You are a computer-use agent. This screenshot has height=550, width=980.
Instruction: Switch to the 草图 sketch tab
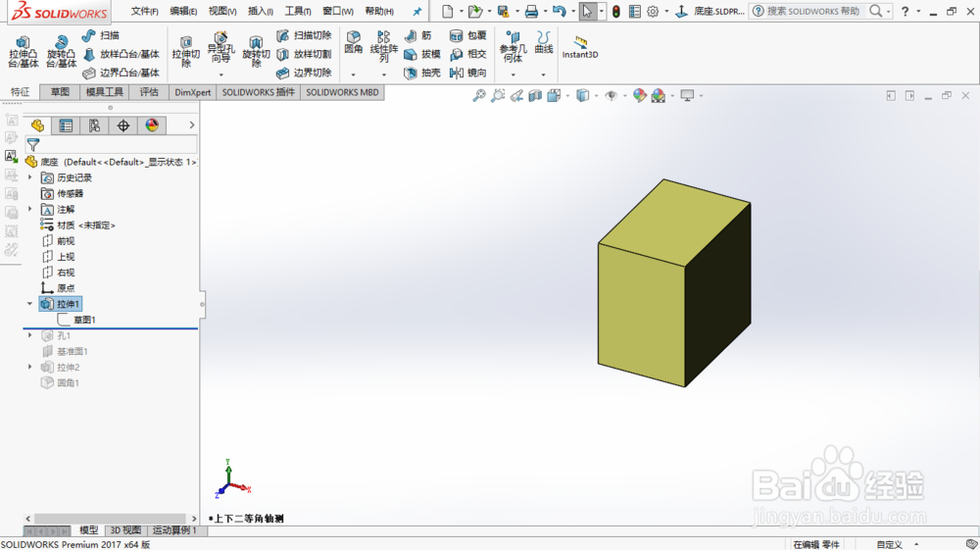point(60,92)
